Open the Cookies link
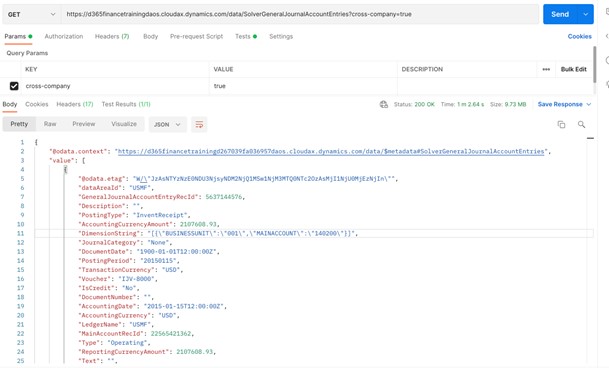 [x=579, y=37]
